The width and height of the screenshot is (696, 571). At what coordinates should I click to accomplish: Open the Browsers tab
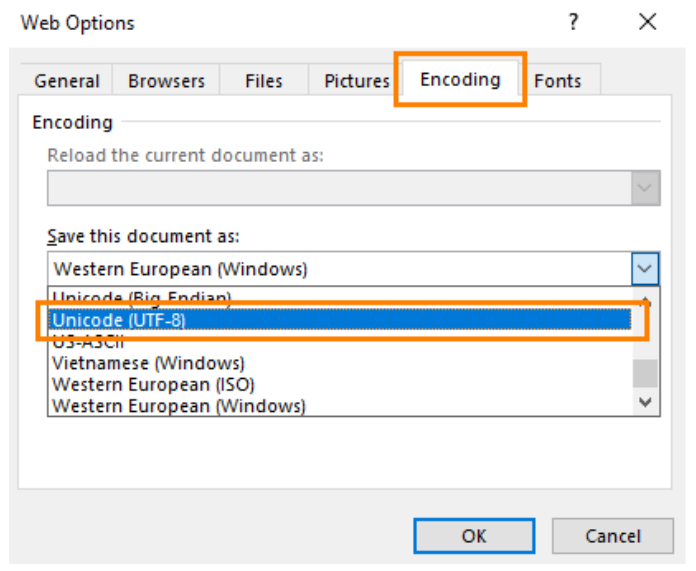tap(166, 81)
